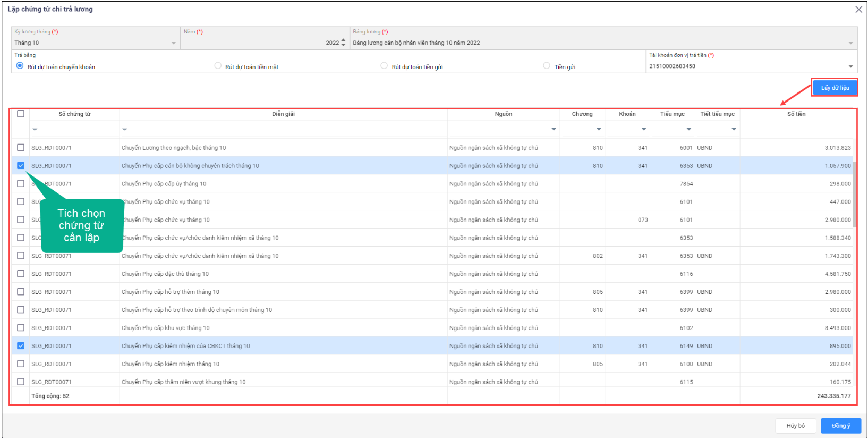Viewport: 868px width, 439px height.
Task: Tick checkbox for Phụ cấp hỗ trợ thêm row
Action: (21, 292)
